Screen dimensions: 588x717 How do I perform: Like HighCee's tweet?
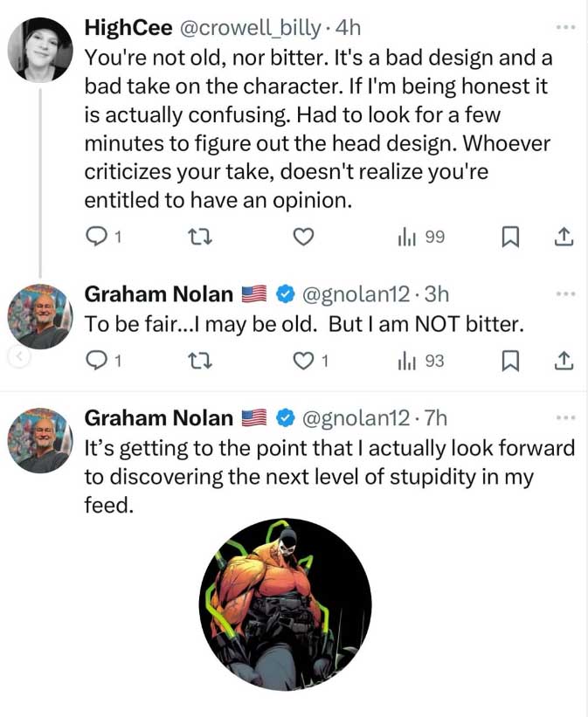(x=302, y=236)
